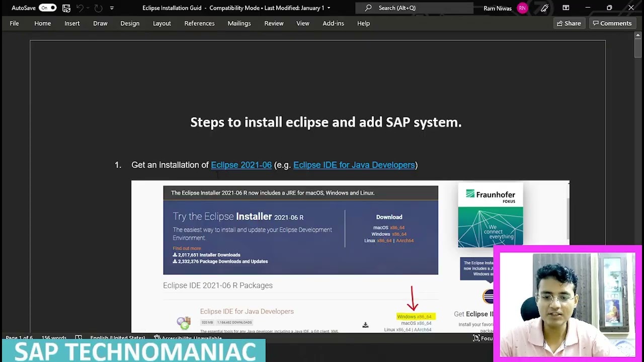This screenshot has height=362, width=644.
Task: Click the Coming Soon megaphone icon
Action: coord(544,8)
